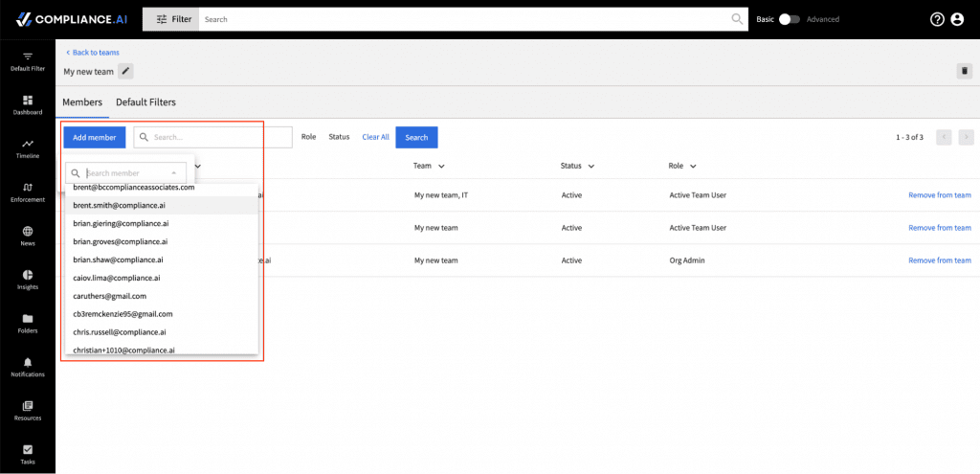Open Insights pie chart icon

tap(28, 275)
